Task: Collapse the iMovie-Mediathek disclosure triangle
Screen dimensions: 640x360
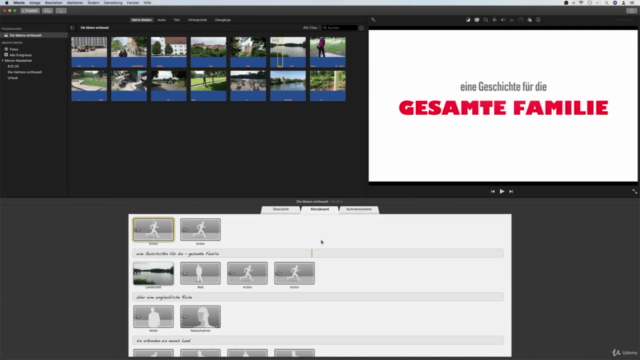Action: [x=2, y=60]
